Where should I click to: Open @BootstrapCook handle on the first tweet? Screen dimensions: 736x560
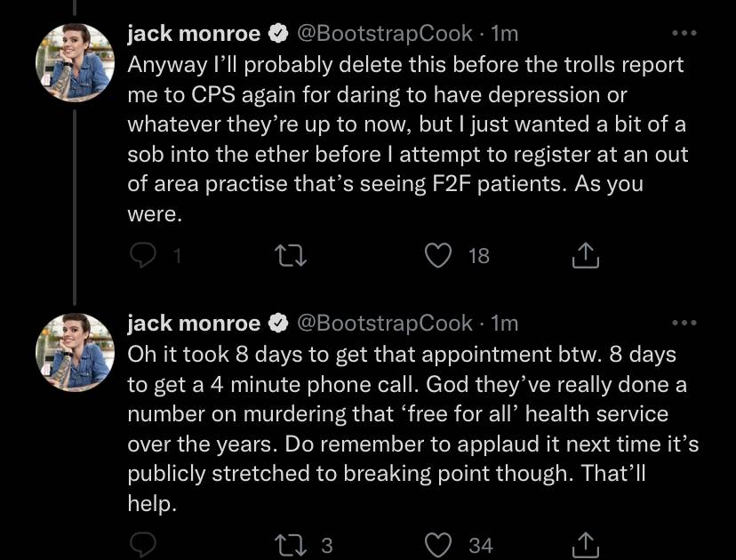384,34
